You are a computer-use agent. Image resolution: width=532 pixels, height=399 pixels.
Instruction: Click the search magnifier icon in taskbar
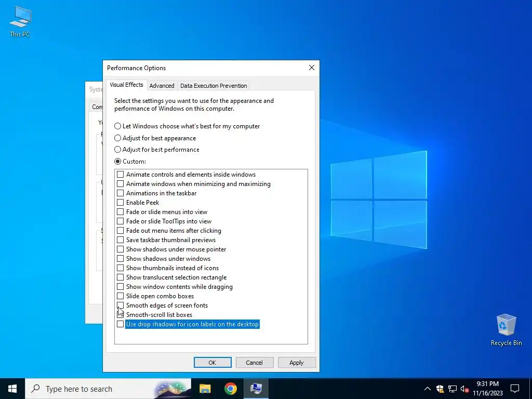[x=35, y=389]
